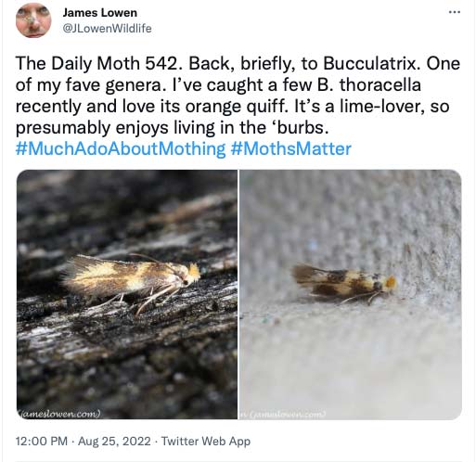476x462 pixels.
Task: Open the three-dot more options menu
Action: pyautogui.click(x=455, y=12)
